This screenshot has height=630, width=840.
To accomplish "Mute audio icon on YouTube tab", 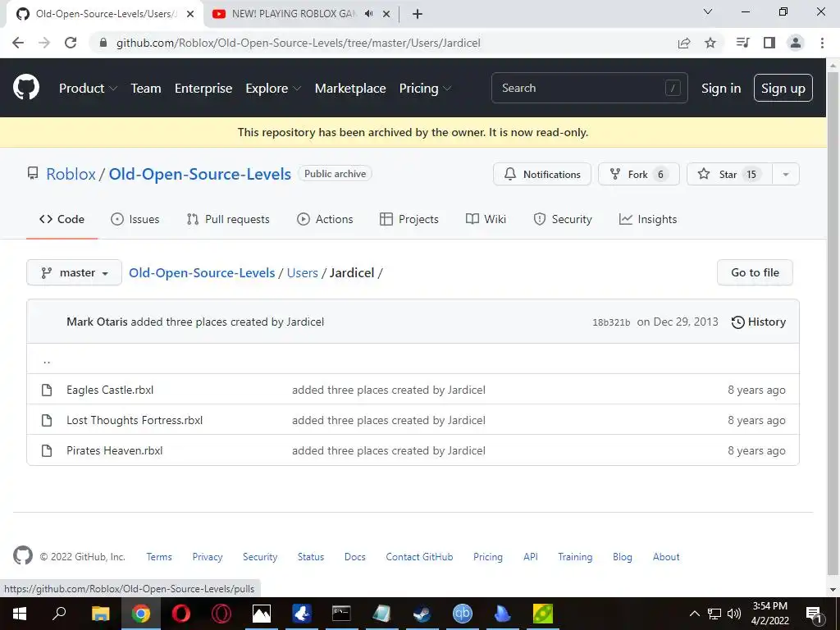I will pyautogui.click(x=368, y=14).
